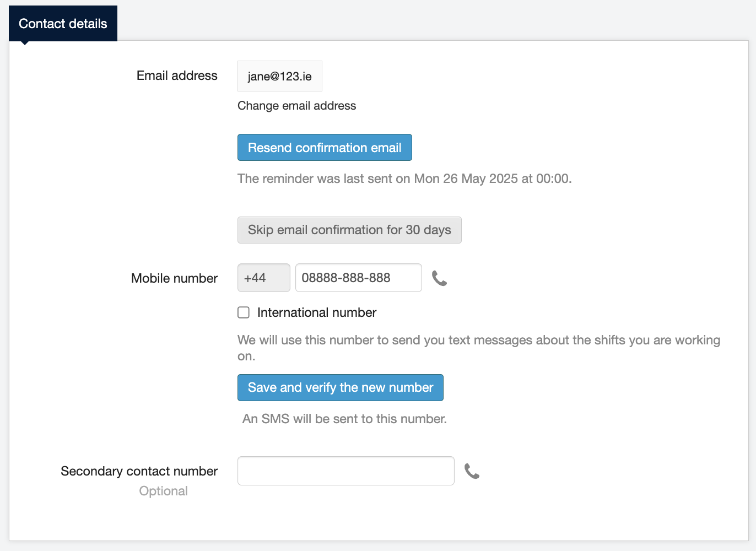Select the jane@123.ie email address box
The height and width of the screenshot is (551, 756).
coord(279,76)
